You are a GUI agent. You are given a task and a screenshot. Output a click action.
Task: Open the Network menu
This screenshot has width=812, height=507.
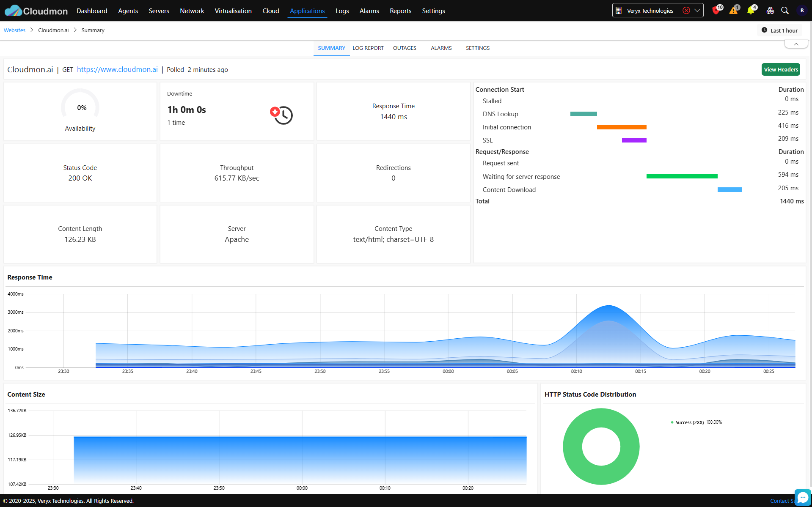pos(192,11)
